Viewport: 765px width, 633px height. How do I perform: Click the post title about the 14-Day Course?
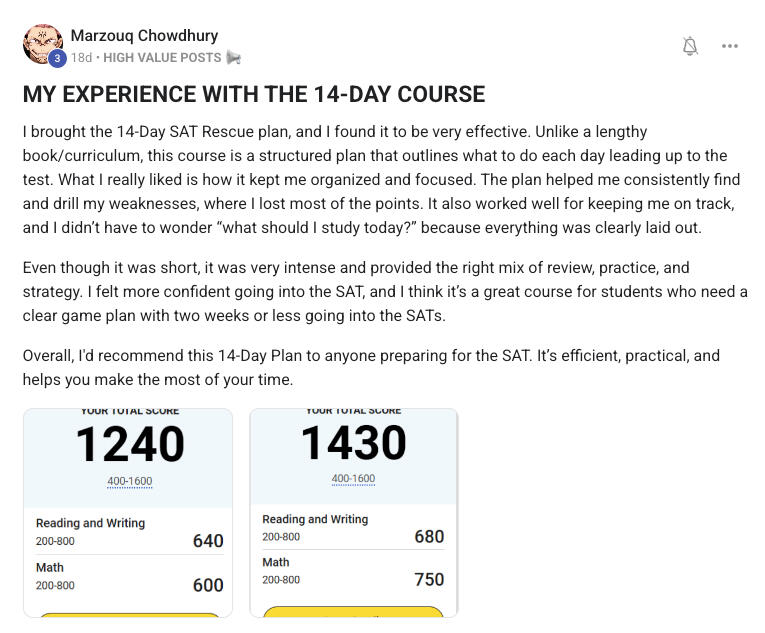coord(254,95)
